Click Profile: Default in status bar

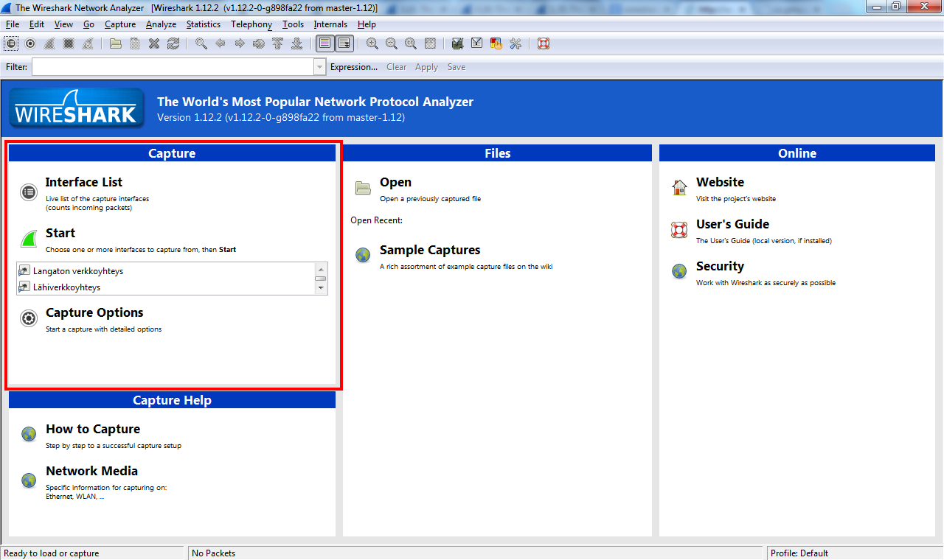[x=799, y=553]
